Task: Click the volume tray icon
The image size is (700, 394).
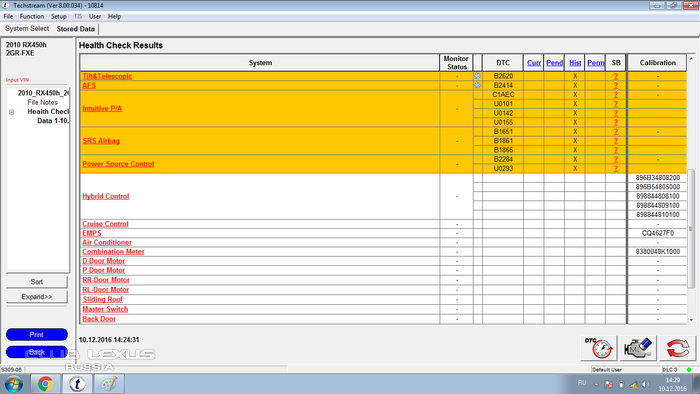Action: pyautogui.click(x=646, y=384)
